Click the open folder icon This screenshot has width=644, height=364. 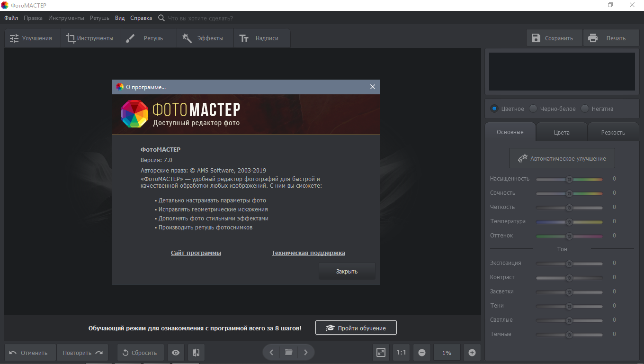pyautogui.click(x=288, y=353)
